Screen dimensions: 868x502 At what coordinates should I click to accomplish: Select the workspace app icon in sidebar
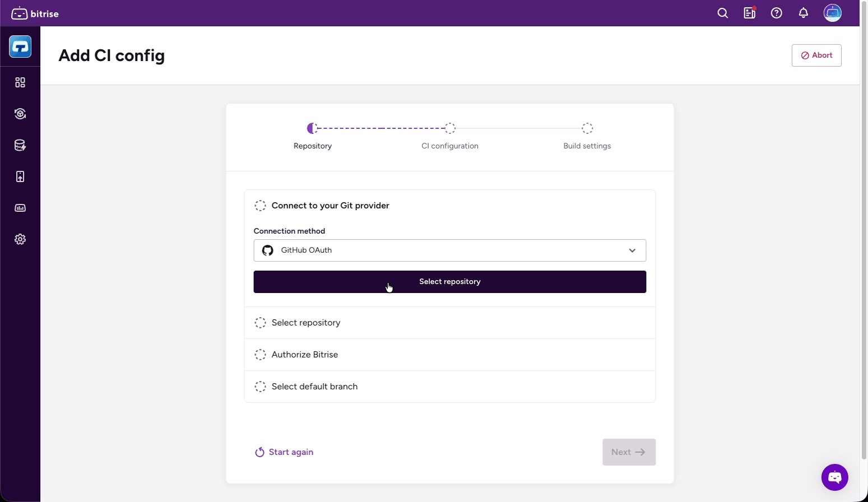click(x=20, y=47)
